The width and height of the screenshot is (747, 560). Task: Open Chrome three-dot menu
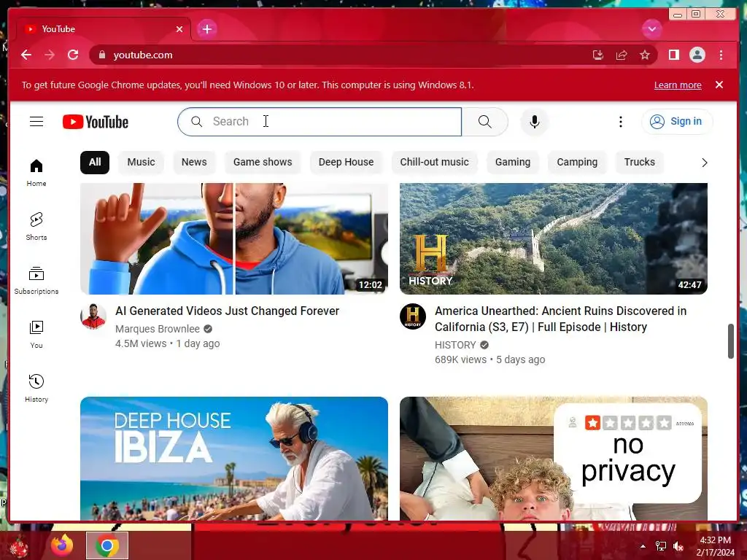(x=721, y=55)
